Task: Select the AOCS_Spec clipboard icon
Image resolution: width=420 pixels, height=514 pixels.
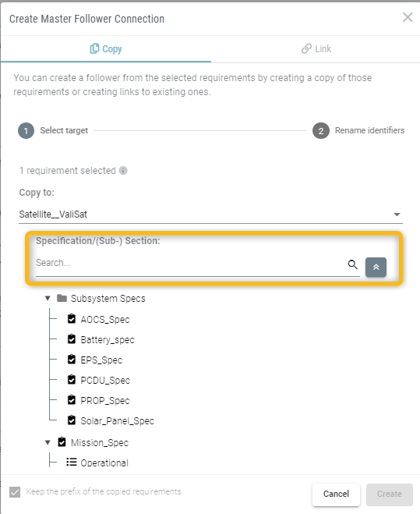Action: [72, 319]
